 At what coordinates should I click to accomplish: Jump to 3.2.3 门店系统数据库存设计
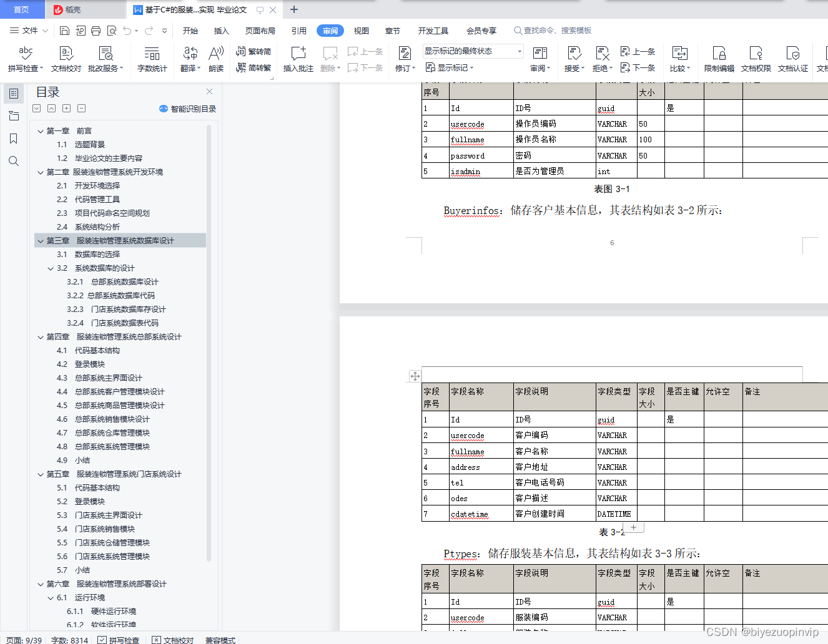pos(116,310)
